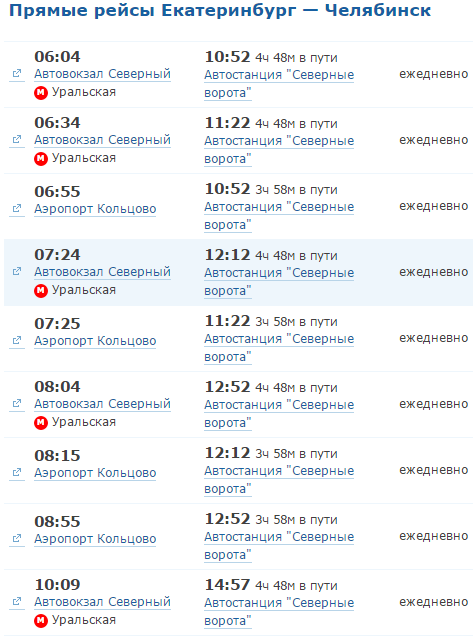Open external link icon for 07:24 departure

(17, 271)
